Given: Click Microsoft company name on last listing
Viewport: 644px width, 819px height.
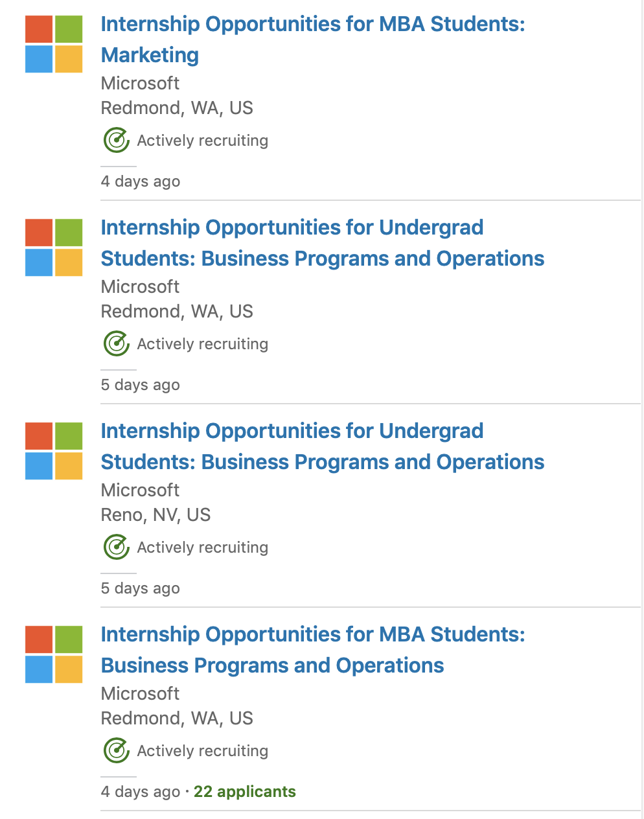Looking at the screenshot, I should 140,694.
